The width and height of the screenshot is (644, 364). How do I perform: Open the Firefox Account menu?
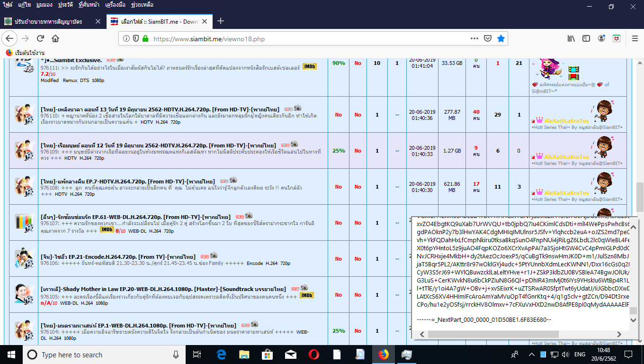tap(601, 38)
